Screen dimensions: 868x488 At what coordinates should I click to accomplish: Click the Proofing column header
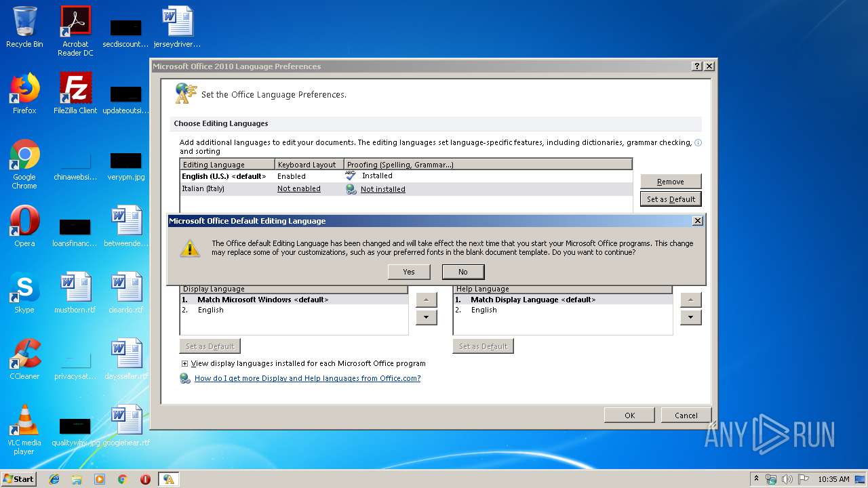click(x=488, y=165)
